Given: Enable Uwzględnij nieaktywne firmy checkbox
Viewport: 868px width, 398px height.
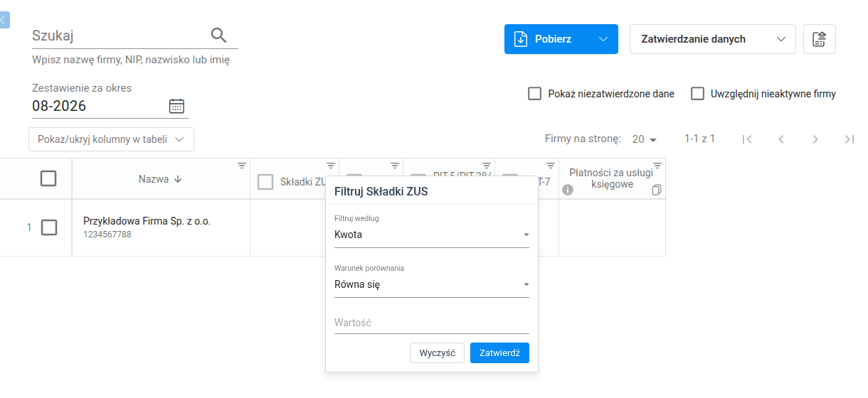Looking at the screenshot, I should point(698,94).
